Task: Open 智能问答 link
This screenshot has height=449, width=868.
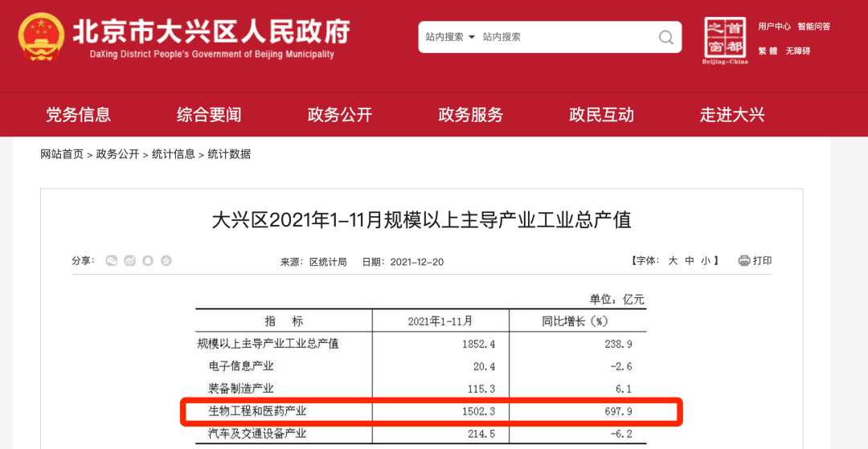Action: [813, 27]
